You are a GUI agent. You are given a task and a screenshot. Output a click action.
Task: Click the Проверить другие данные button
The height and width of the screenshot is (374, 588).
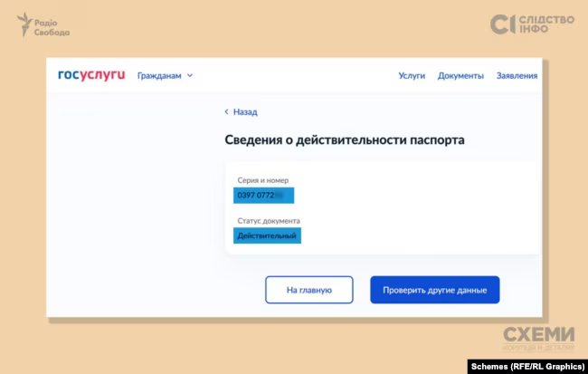pos(434,290)
